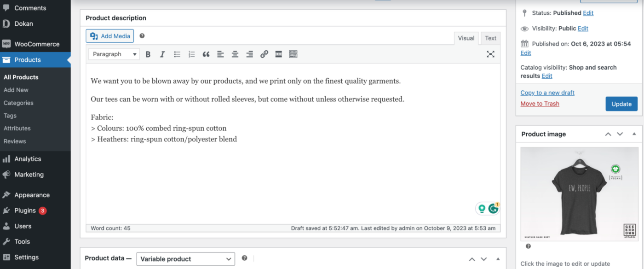Enter distraction-free fullscreen writing mode
The width and height of the screenshot is (644, 269).
coord(490,54)
